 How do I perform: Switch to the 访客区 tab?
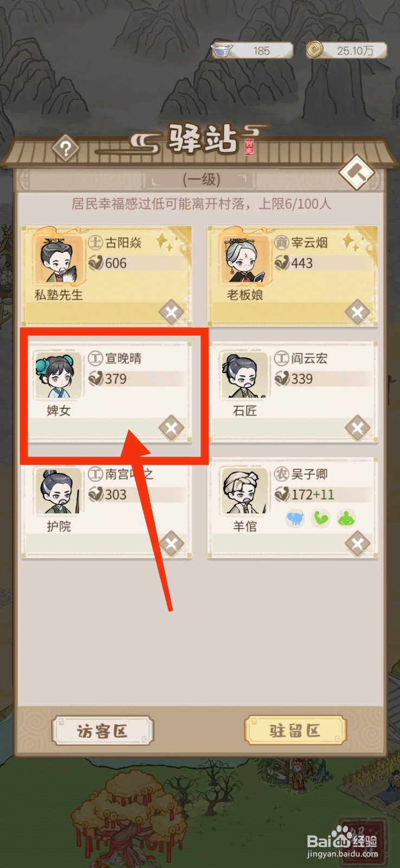(103, 731)
